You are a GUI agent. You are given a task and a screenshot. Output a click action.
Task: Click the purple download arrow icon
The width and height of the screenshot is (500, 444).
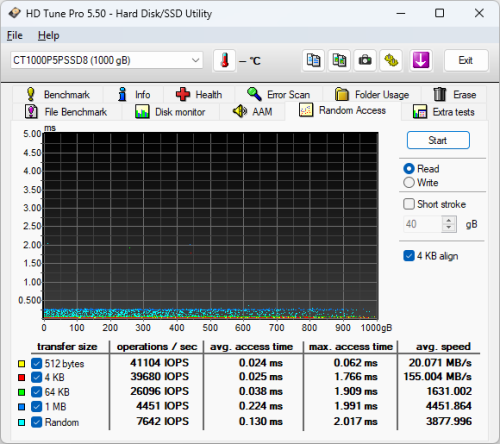click(x=421, y=61)
